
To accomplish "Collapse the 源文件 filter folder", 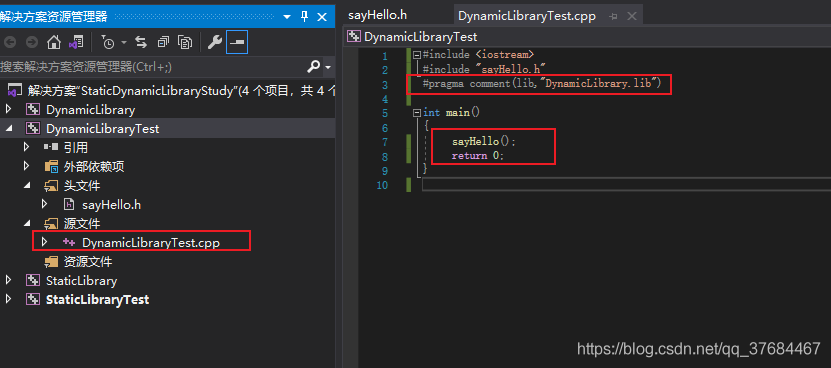I will pyautogui.click(x=26, y=224).
